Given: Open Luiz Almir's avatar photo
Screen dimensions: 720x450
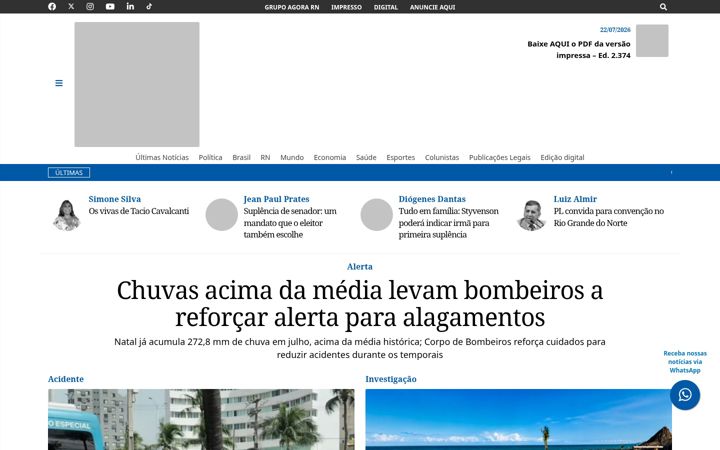Looking at the screenshot, I should click(532, 214).
